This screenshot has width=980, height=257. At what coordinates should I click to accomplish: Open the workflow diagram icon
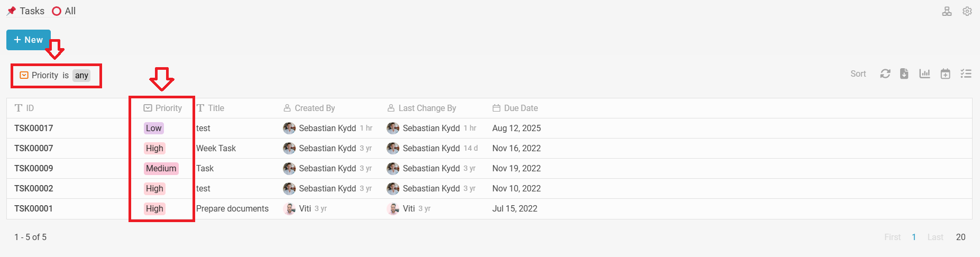tap(947, 11)
